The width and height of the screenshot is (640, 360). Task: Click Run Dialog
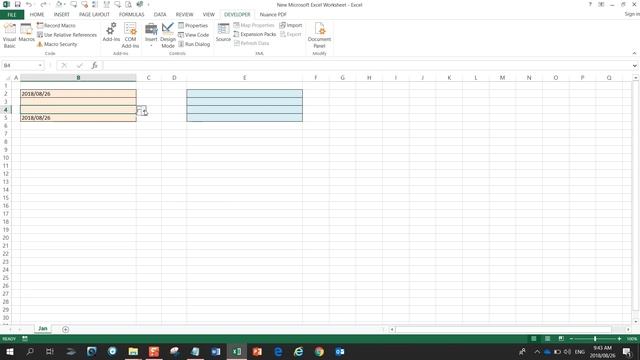[x=194, y=44]
